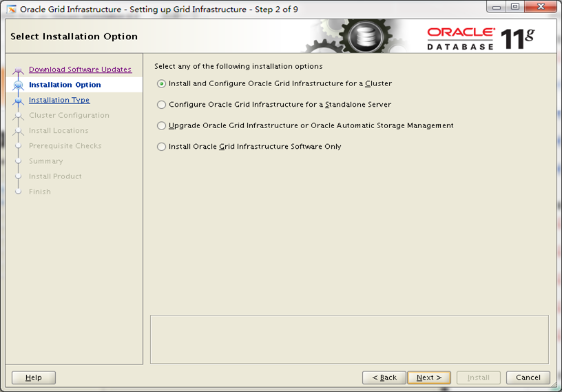Go back with the Back button
Image resolution: width=562 pixels, height=392 pixels.
[x=384, y=378]
